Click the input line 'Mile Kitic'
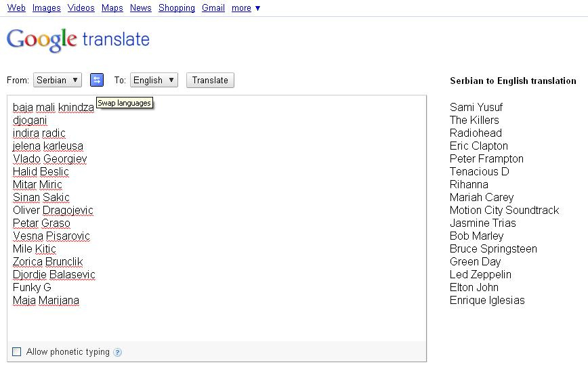Viewport: 588px width, 392px height. click(x=35, y=249)
